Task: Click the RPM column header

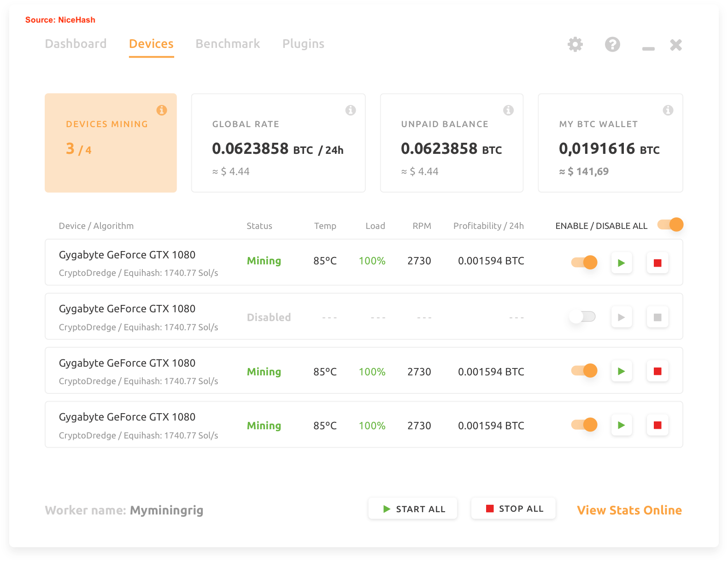Action: click(422, 226)
